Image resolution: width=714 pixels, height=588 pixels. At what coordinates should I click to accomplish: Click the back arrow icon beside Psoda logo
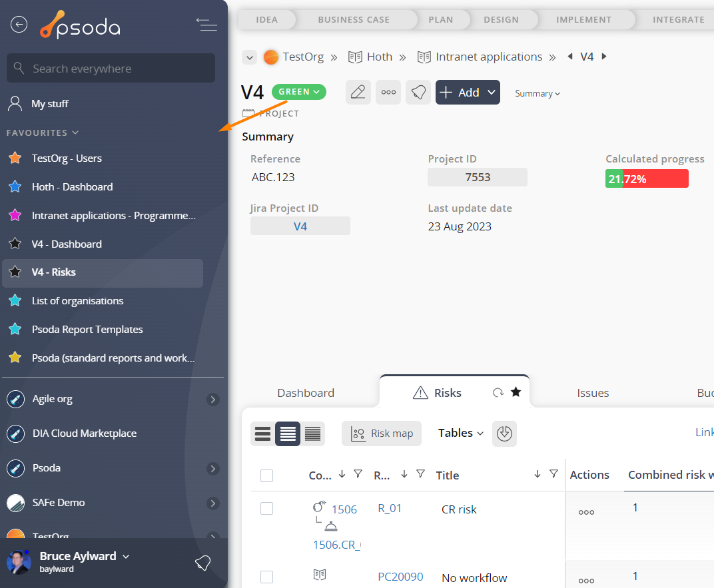pos(19,25)
